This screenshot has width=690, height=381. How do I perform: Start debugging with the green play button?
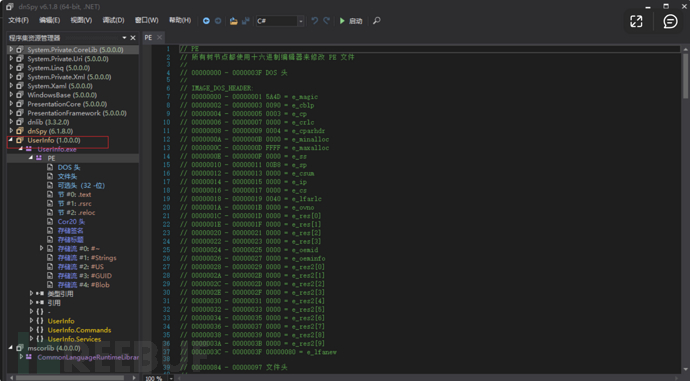(x=351, y=21)
